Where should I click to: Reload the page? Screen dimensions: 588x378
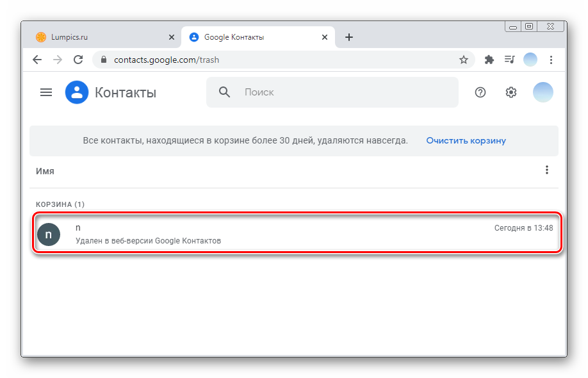(x=78, y=60)
